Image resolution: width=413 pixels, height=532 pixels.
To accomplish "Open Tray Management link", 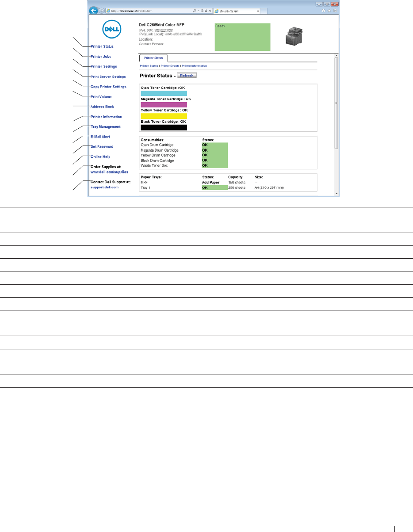I will [x=105, y=126].
